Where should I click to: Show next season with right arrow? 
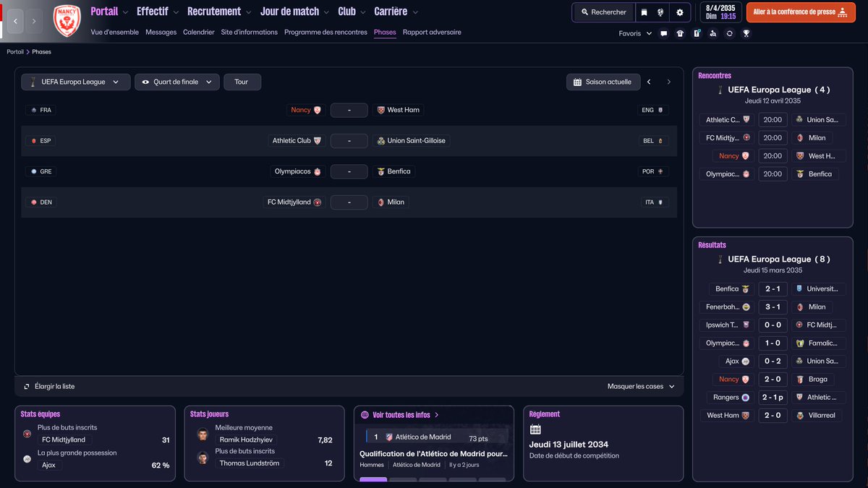(x=668, y=82)
